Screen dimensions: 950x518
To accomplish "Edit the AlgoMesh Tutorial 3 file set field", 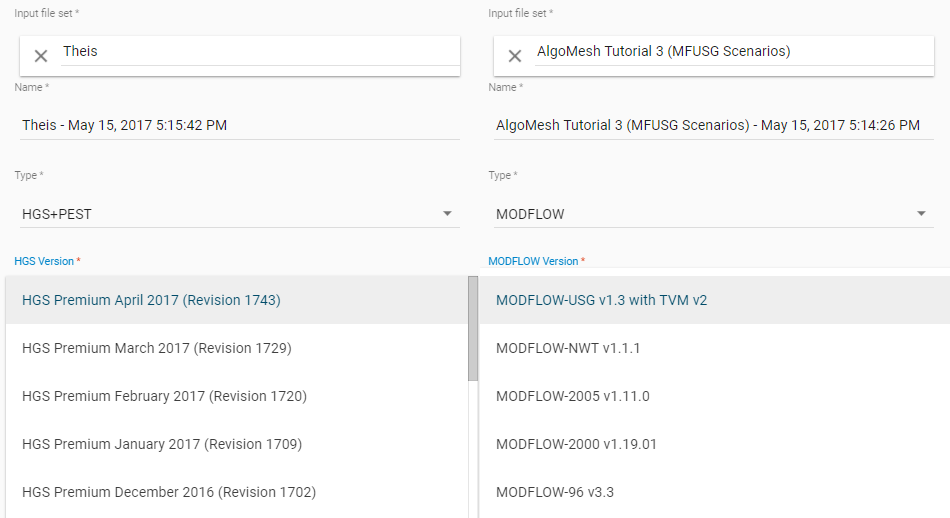I will pos(734,52).
